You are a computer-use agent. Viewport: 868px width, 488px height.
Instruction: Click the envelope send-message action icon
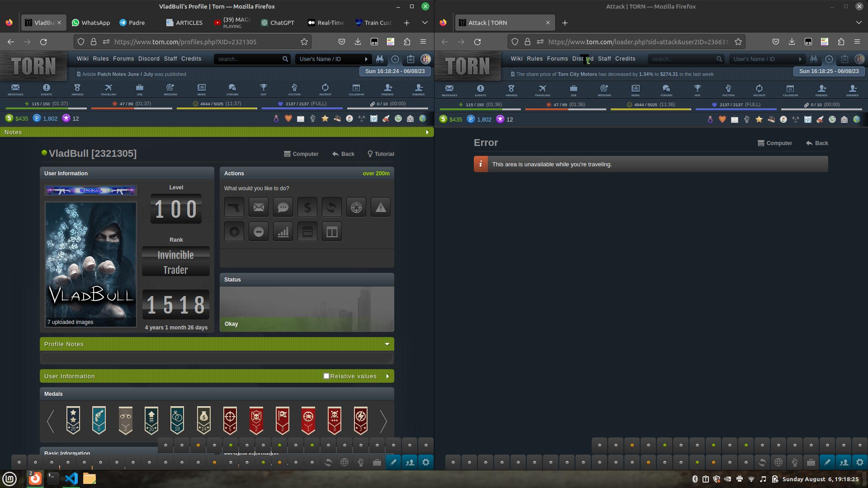(259, 207)
